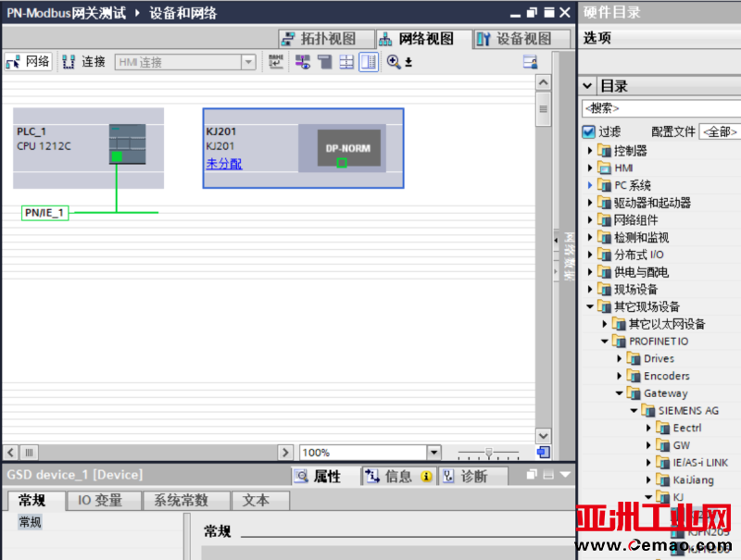Click the zoom slider handle
741x560 pixels.
[489, 453]
